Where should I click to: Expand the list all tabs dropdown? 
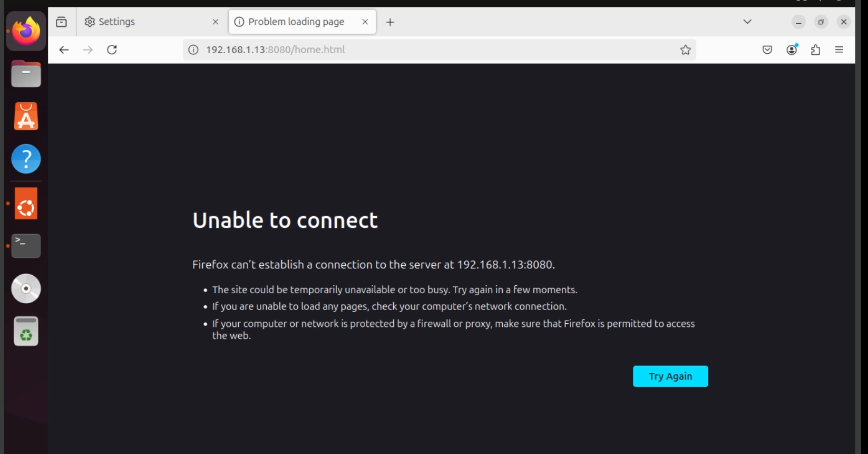tap(747, 22)
